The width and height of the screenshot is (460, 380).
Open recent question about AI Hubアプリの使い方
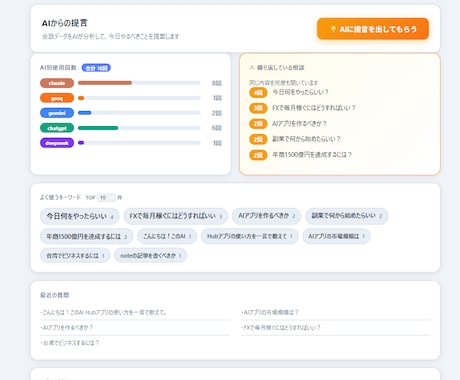pos(134,313)
